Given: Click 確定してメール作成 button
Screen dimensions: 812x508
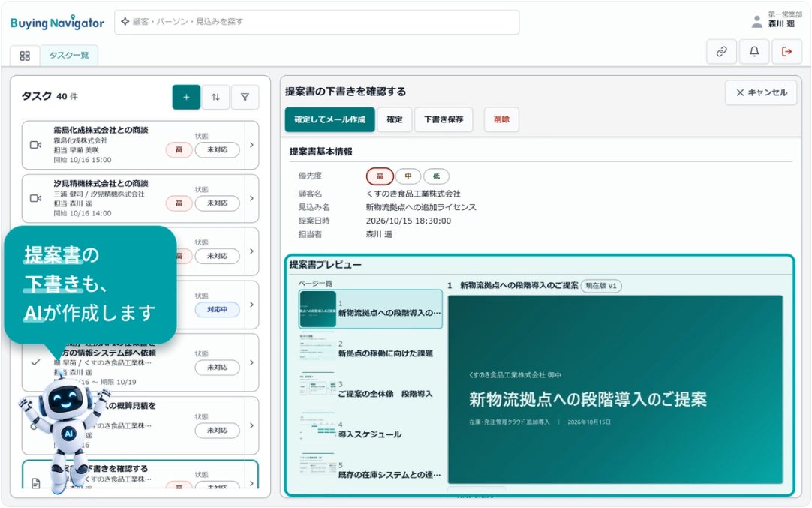Looking at the screenshot, I should 330,119.
